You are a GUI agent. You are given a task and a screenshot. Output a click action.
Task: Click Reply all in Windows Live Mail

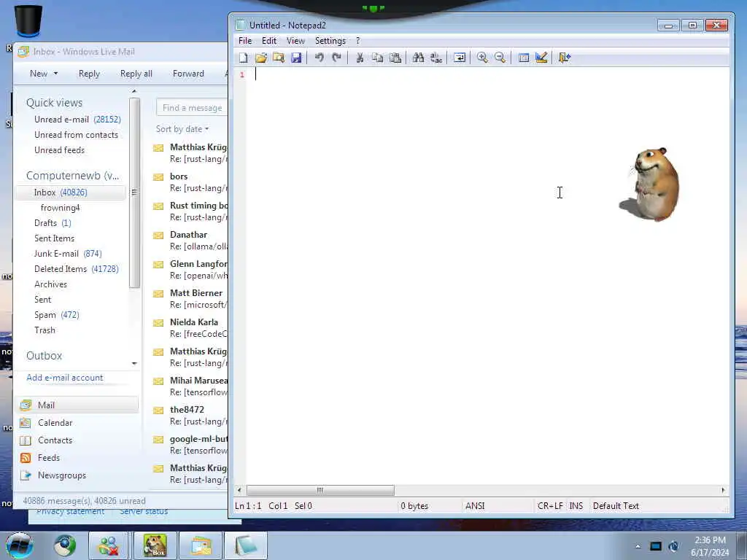(x=136, y=74)
